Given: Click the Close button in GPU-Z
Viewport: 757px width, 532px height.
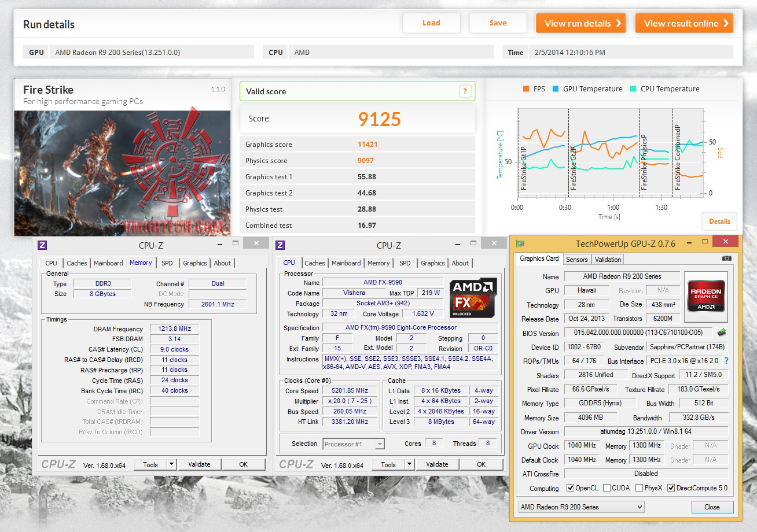Looking at the screenshot, I should pos(712,507).
